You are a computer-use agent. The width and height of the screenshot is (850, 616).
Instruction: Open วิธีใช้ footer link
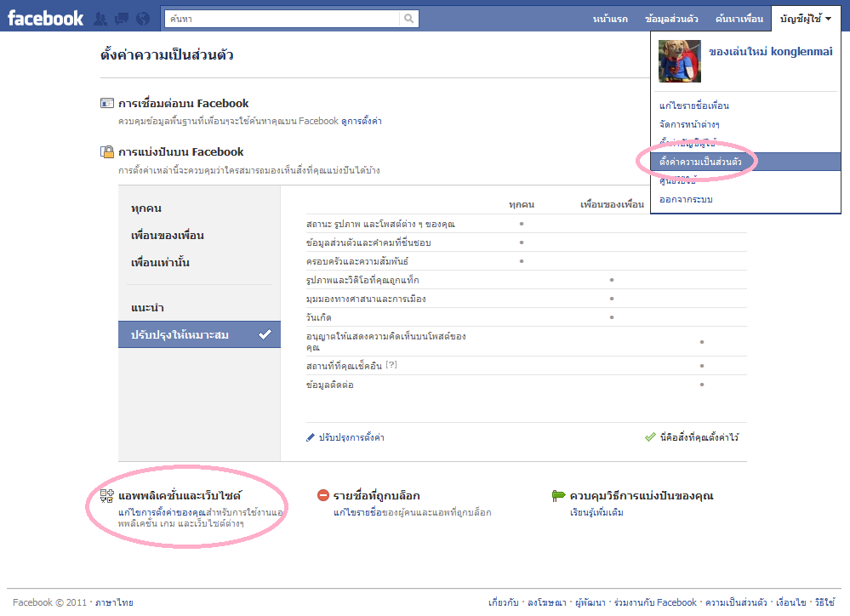tap(824, 602)
